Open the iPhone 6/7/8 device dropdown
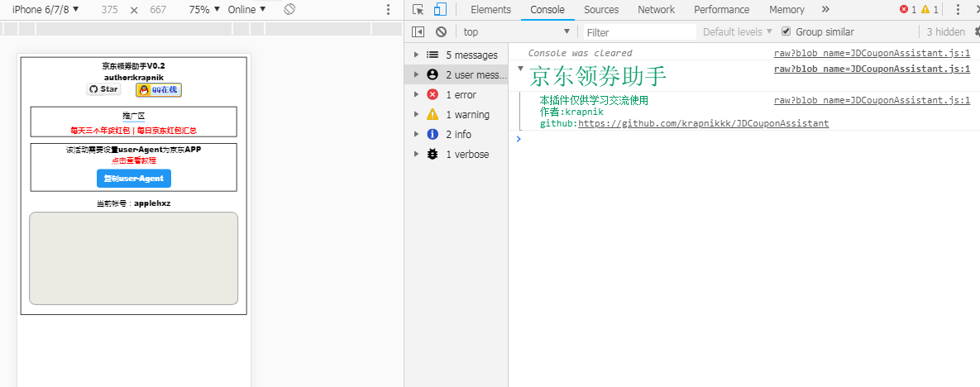The height and width of the screenshot is (387, 980). (x=45, y=9)
